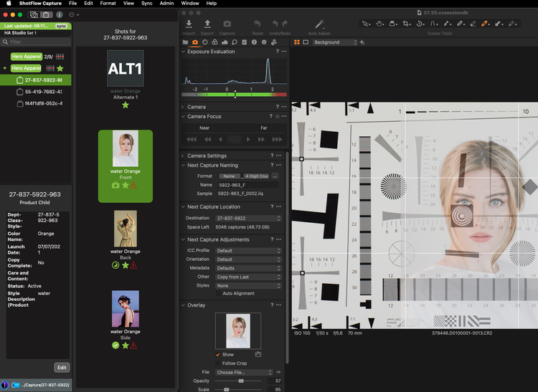Adjust the overlay Opacity slider
538x392 pixels.
click(x=241, y=381)
